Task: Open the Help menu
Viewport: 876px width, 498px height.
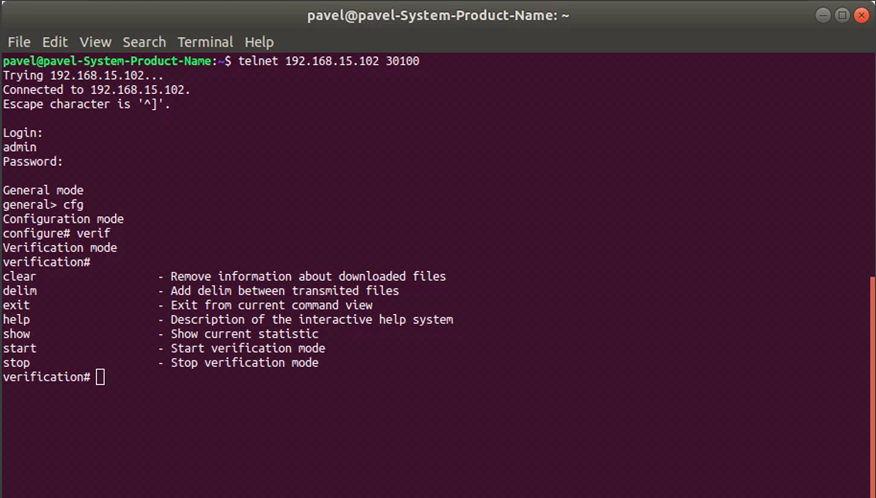Action: 259,42
